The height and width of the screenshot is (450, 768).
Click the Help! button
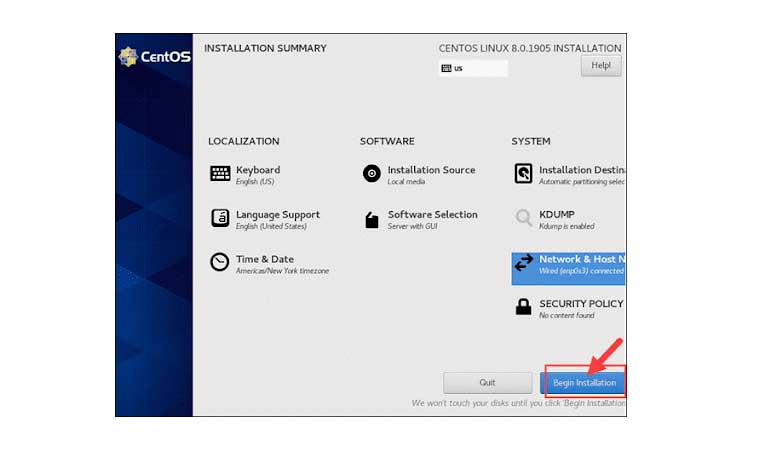coord(601,66)
